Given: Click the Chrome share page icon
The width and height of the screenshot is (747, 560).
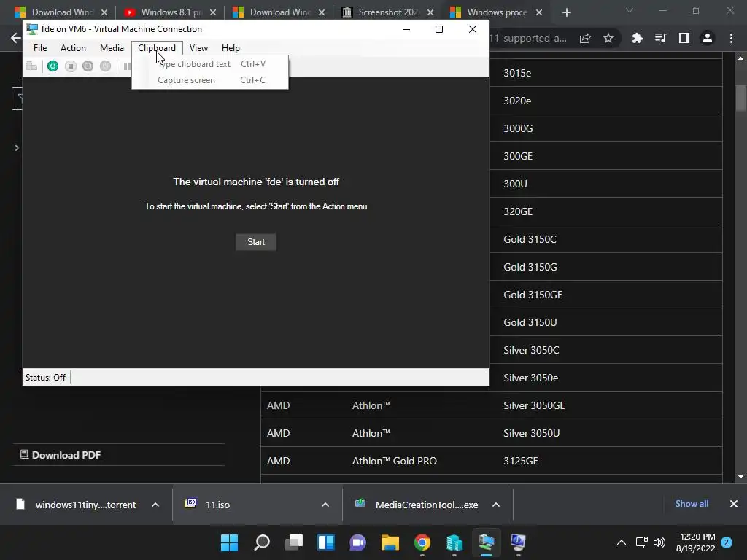Looking at the screenshot, I should [x=585, y=38].
